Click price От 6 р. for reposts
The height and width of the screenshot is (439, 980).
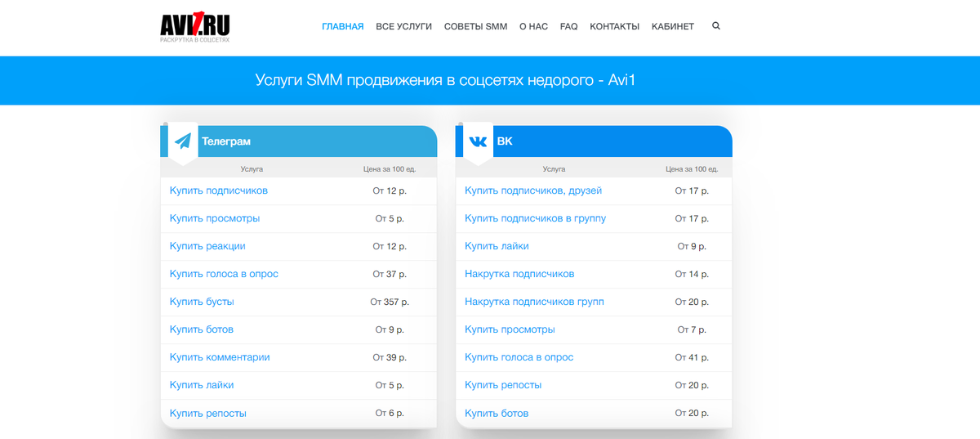[390, 413]
